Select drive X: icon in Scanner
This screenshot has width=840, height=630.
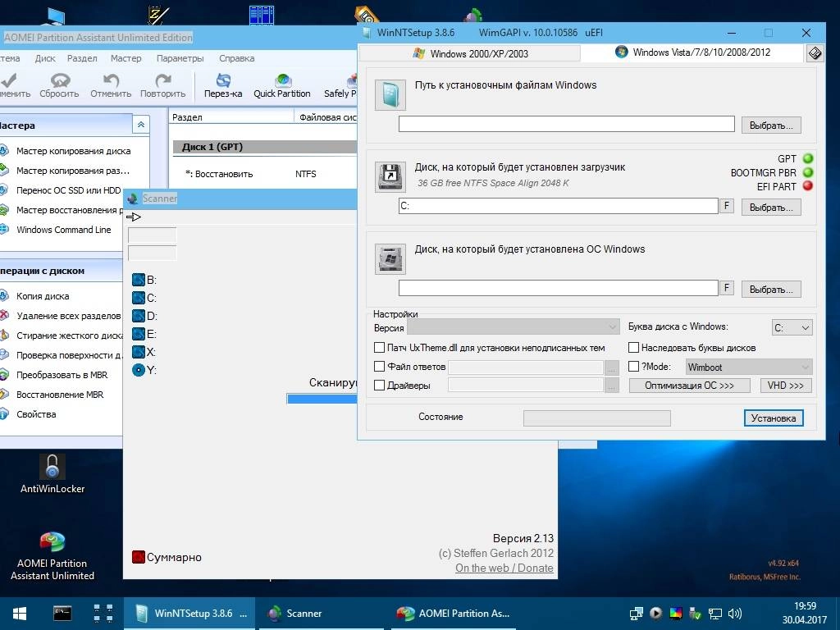pyautogui.click(x=138, y=352)
